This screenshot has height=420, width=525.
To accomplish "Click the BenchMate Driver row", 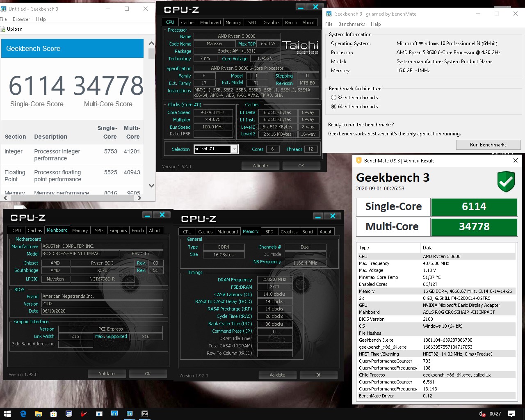I will click(437, 396).
